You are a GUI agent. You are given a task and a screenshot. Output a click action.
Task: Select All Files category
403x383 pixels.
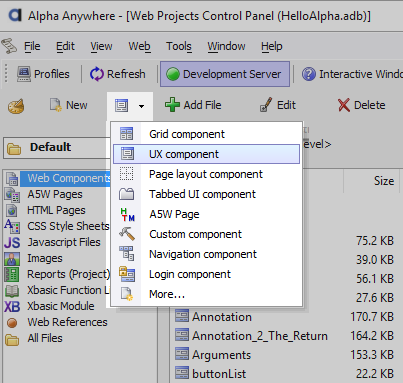(x=45, y=338)
